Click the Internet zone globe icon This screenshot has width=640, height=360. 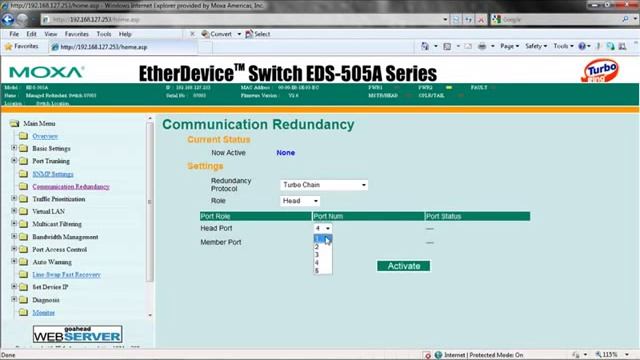(x=438, y=355)
